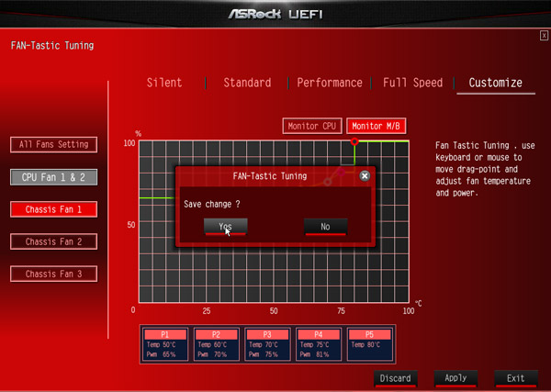Grab the red drag-point at 100% on graph
This screenshot has height=392, width=551.
[354, 141]
